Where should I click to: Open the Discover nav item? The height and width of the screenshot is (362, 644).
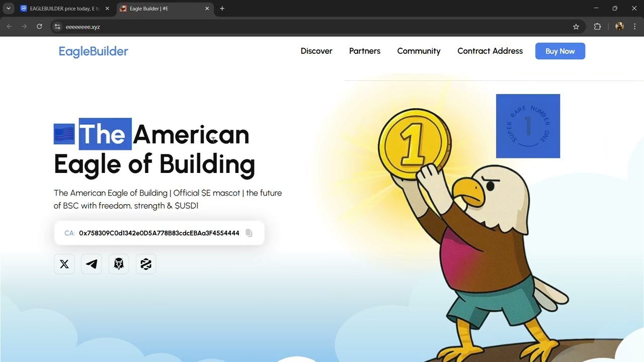click(x=316, y=51)
